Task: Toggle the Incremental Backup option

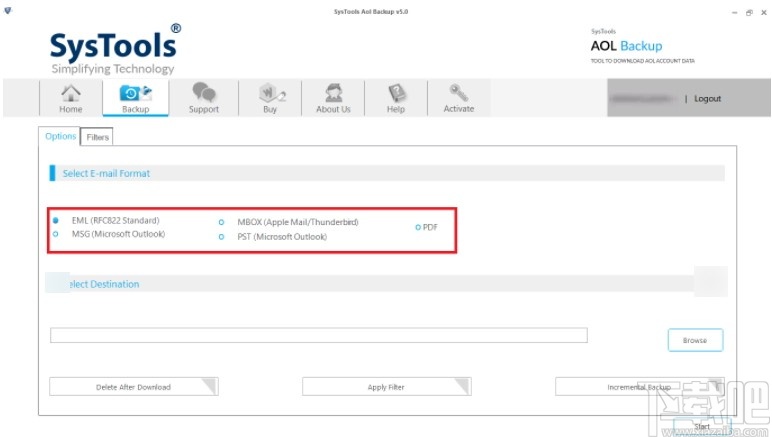Action: [640, 387]
